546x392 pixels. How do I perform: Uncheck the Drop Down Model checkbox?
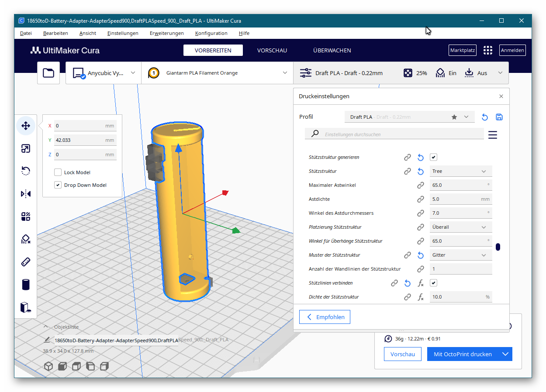pos(58,185)
